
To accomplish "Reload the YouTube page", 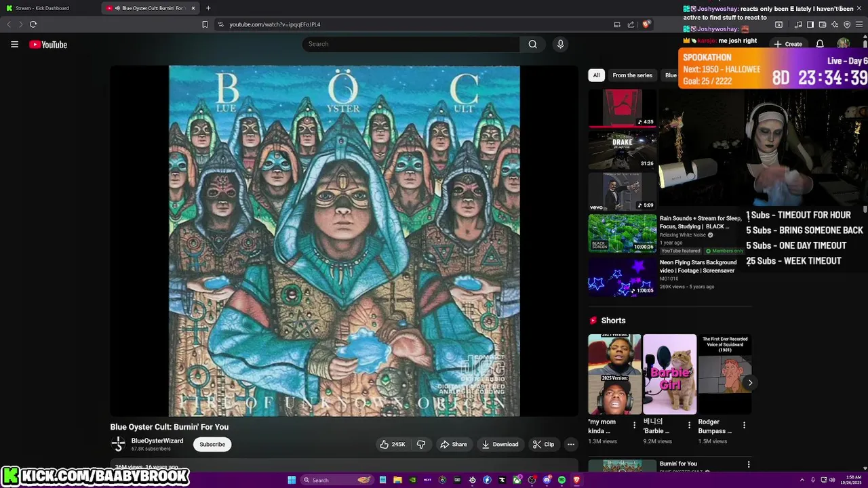I will coord(33,24).
